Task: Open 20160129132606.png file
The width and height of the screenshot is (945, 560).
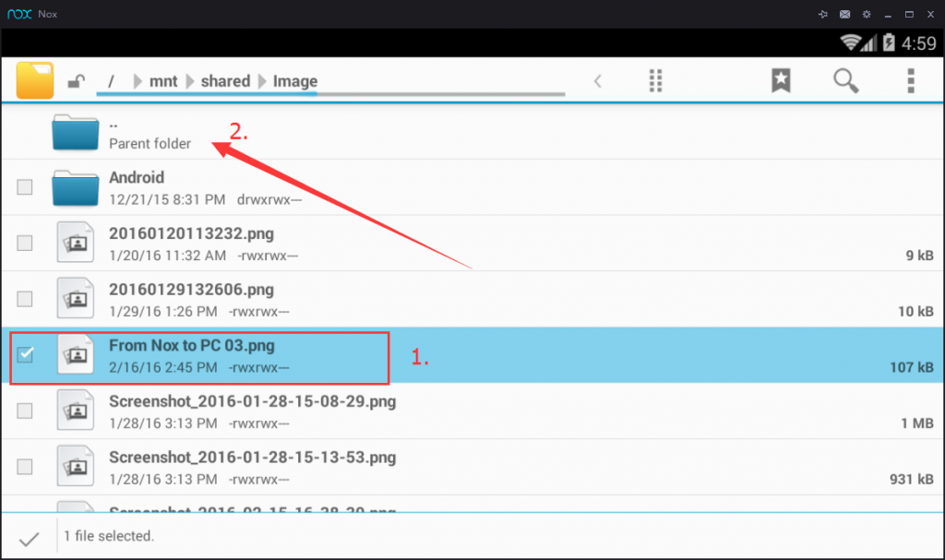Action: [x=472, y=300]
